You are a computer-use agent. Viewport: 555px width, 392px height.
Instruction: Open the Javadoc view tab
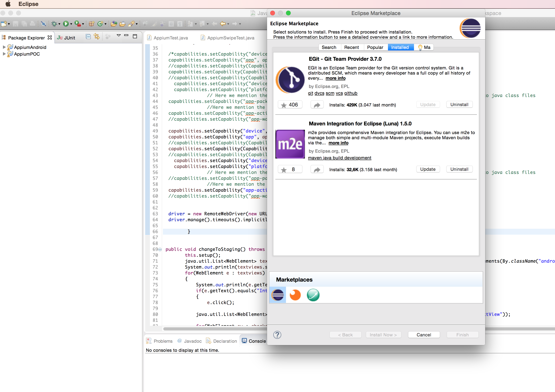click(190, 341)
